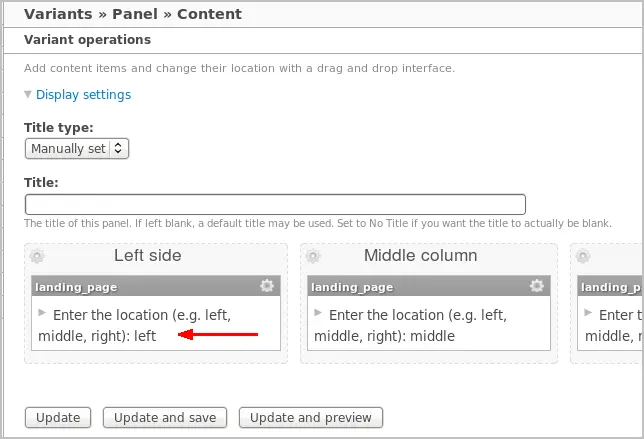Click the Update and save button
The image size is (644, 439).
(x=165, y=418)
